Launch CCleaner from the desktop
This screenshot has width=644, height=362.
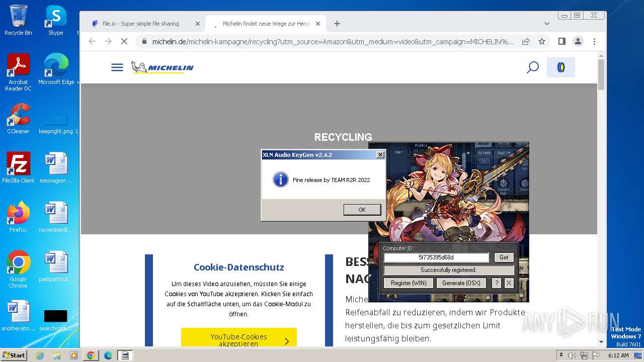(18, 119)
